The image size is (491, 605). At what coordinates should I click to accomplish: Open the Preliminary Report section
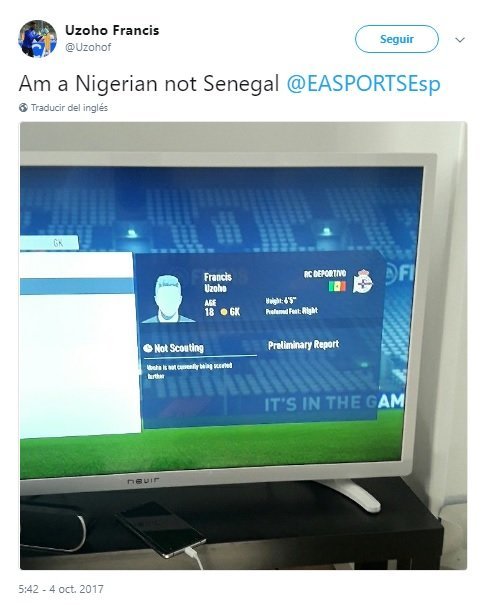pyautogui.click(x=304, y=345)
